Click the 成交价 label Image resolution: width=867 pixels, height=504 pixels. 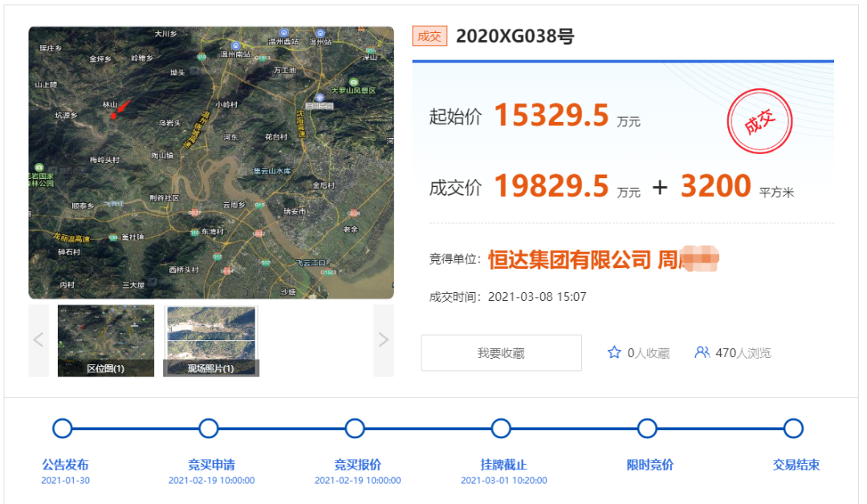point(456,188)
